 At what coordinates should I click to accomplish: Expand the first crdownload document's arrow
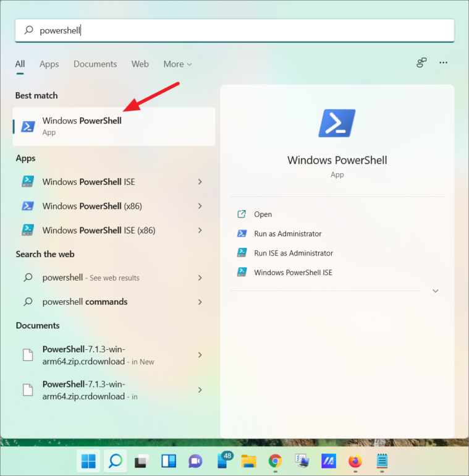pos(200,355)
